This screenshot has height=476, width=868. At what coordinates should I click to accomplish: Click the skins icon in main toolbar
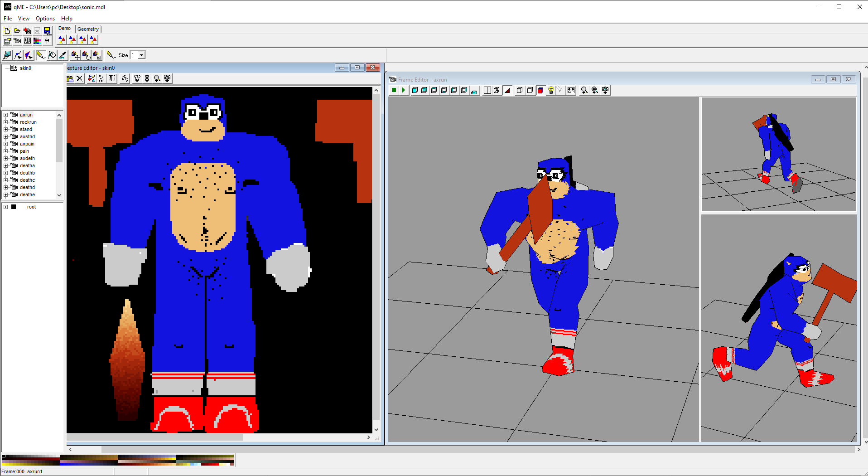pyautogui.click(x=27, y=41)
